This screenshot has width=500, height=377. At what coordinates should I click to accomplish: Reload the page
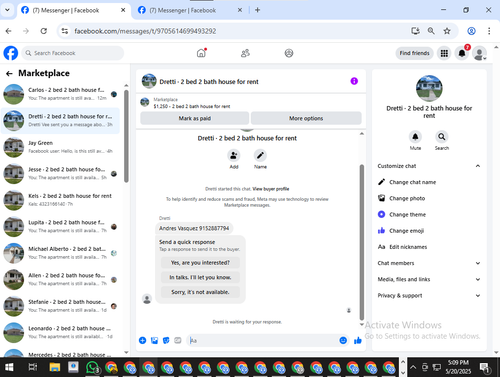(x=44, y=31)
